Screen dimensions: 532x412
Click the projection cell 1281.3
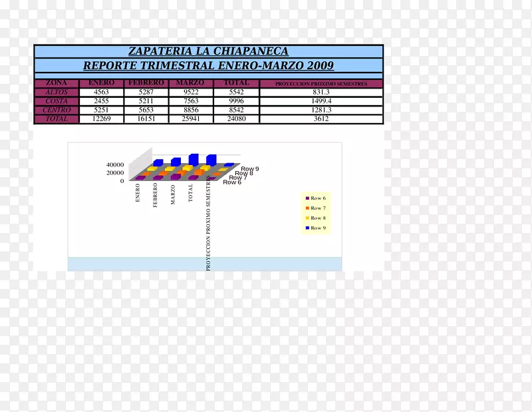pyautogui.click(x=321, y=110)
